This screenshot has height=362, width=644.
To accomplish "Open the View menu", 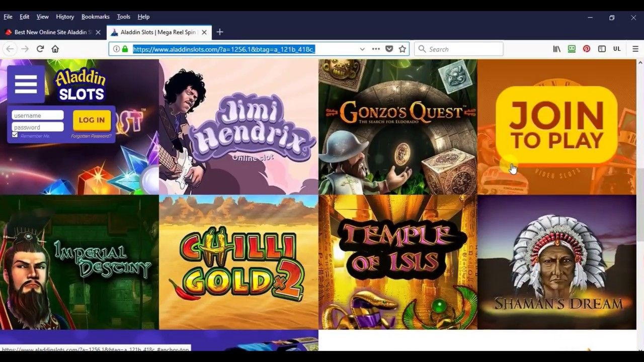I will pyautogui.click(x=43, y=17).
